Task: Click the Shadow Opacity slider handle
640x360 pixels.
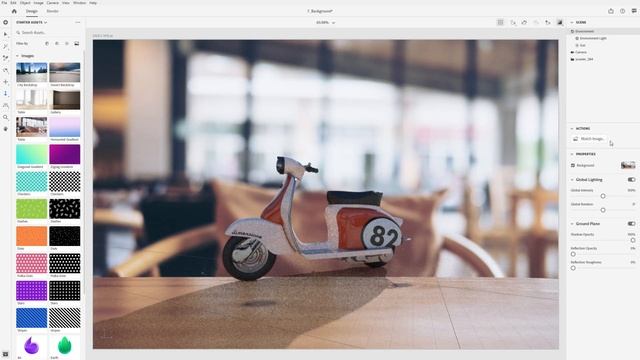Action: [x=633, y=240]
